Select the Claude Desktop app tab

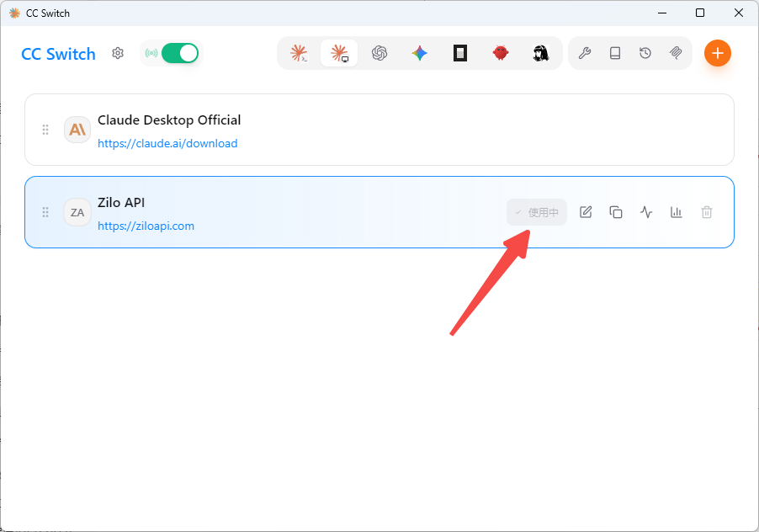339,53
